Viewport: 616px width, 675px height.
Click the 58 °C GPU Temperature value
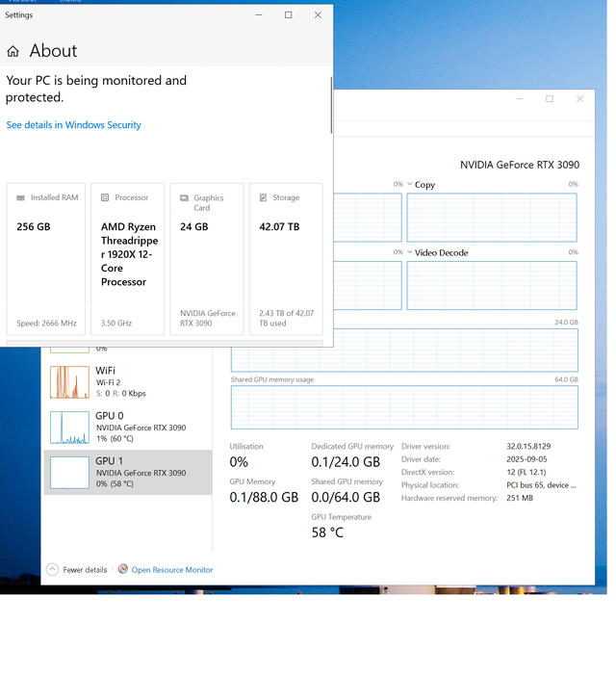click(x=327, y=532)
